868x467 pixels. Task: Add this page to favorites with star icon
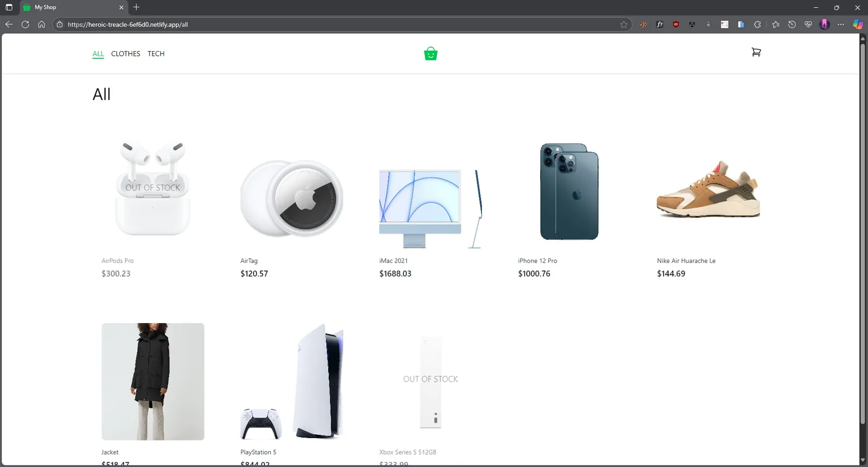pos(624,24)
